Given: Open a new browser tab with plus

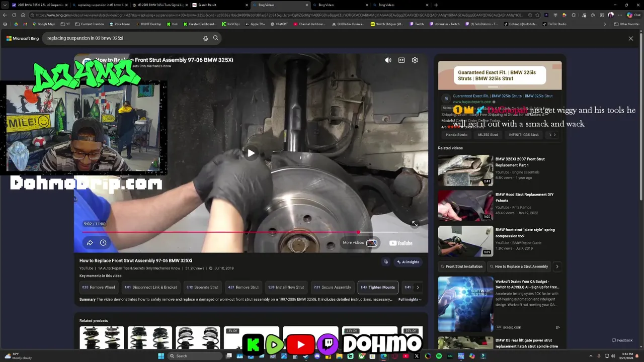Looking at the screenshot, I should pos(436,5).
